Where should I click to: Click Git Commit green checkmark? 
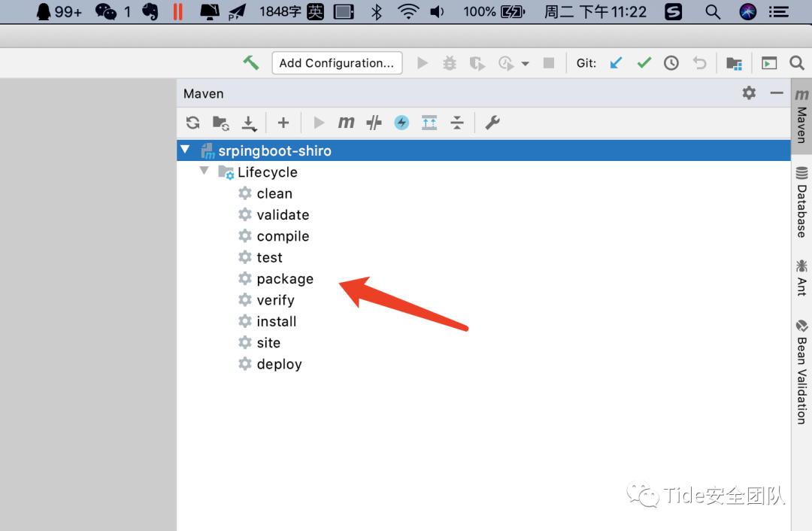click(644, 63)
